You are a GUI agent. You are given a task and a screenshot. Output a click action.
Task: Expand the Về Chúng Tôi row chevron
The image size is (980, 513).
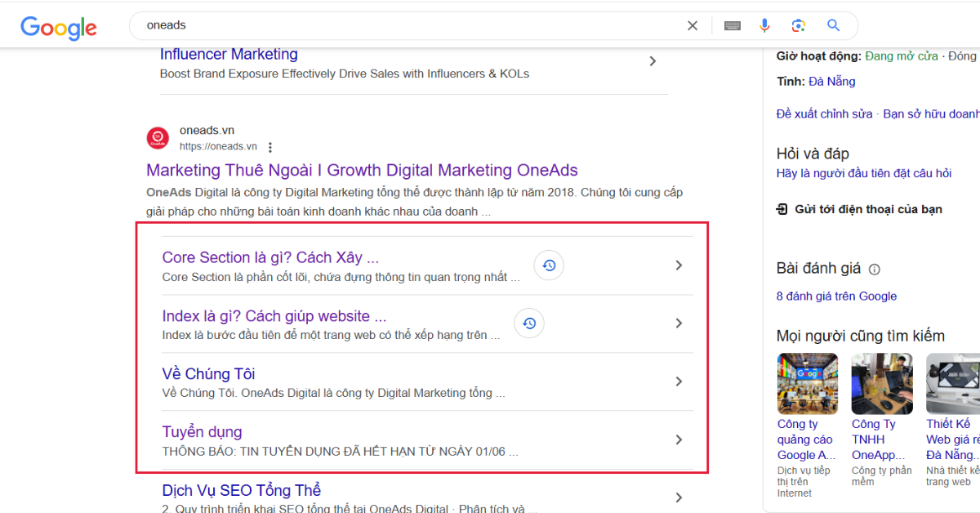[679, 381]
